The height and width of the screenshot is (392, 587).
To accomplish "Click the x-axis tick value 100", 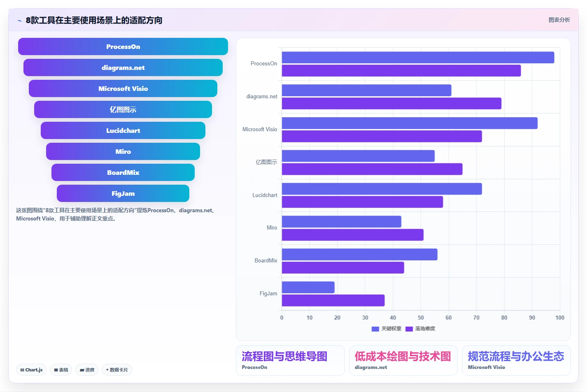I will click(560, 318).
